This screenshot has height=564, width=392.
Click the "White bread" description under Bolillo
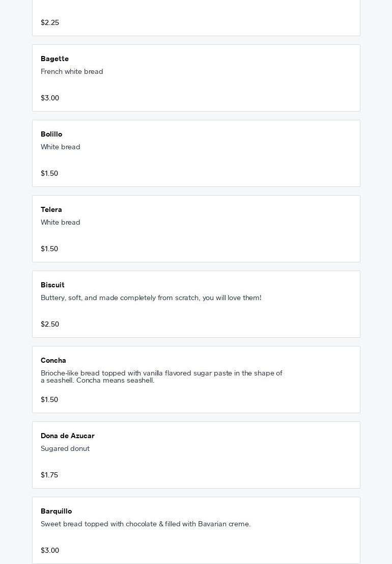[61, 147]
